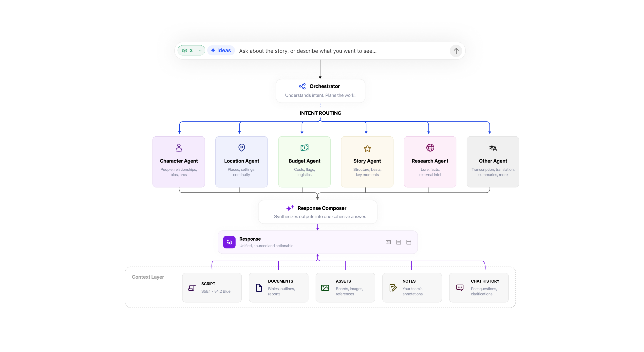Viewport: 644px width, 352px height.
Task: Select the Orchestrator title text
Action: 324,86
